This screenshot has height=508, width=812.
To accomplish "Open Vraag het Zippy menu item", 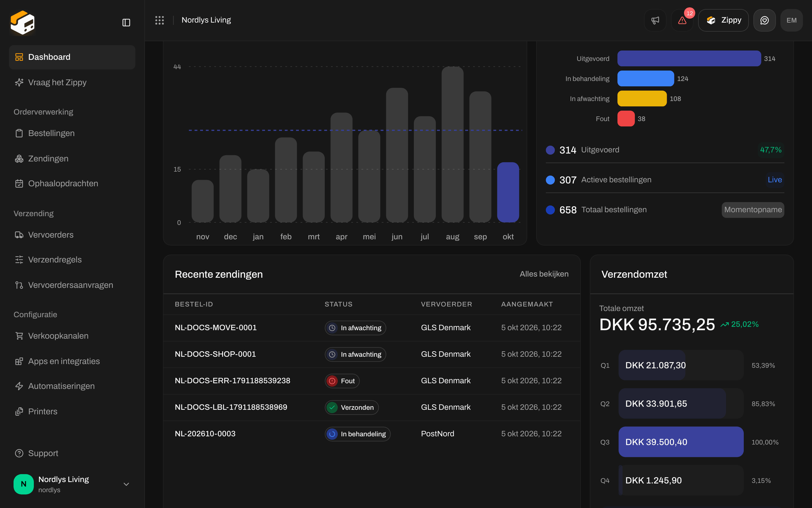I will (x=72, y=82).
